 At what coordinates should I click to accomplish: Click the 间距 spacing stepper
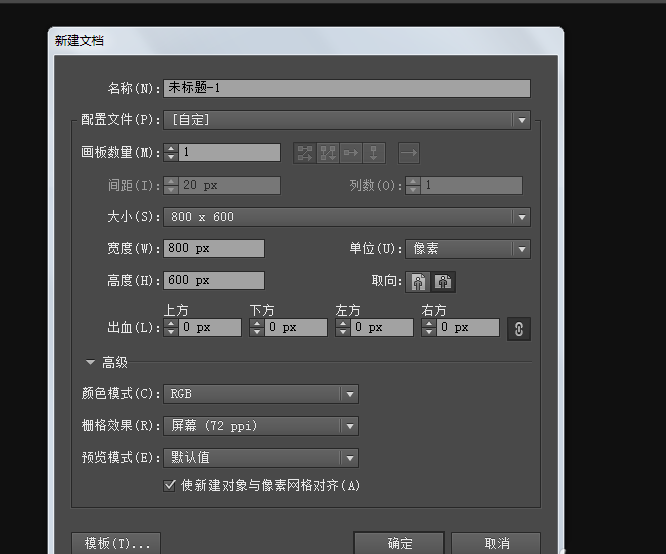tap(171, 185)
